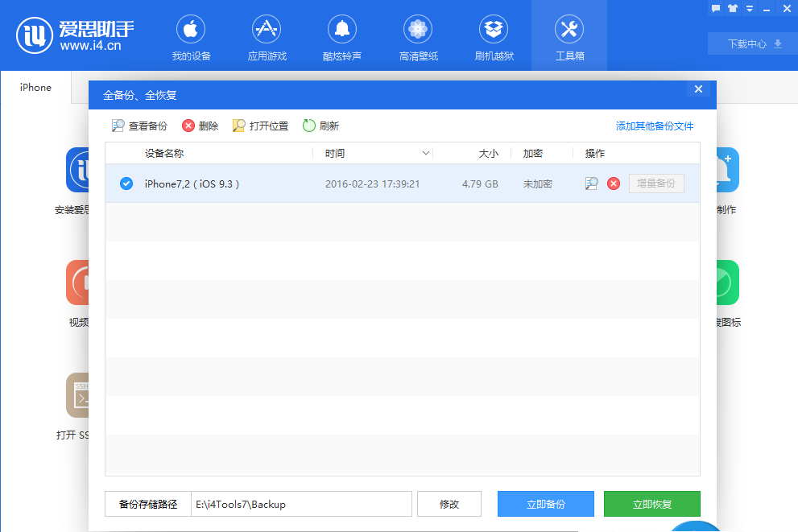Click 安装爱思 icon behind dialog
Viewport: 798px width, 532px height.
point(77,170)
